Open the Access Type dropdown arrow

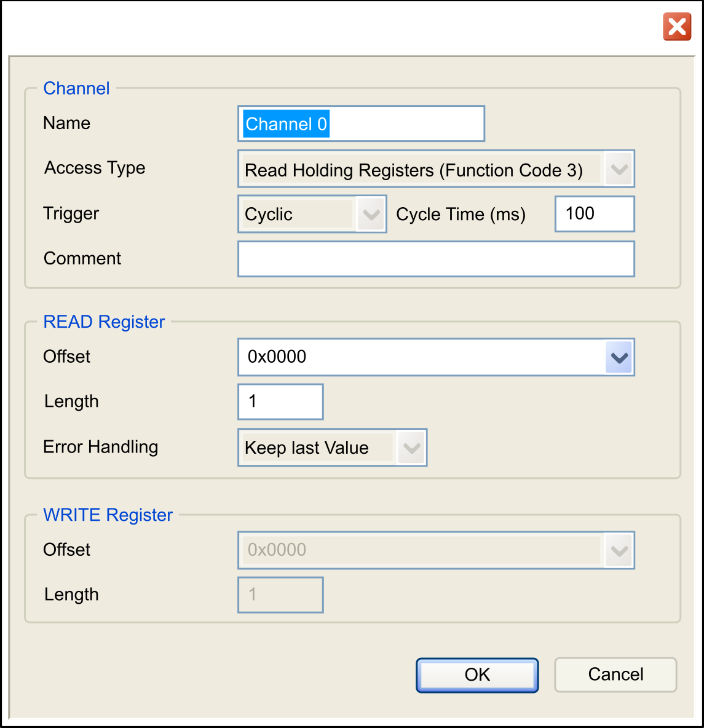pos(619,169)
